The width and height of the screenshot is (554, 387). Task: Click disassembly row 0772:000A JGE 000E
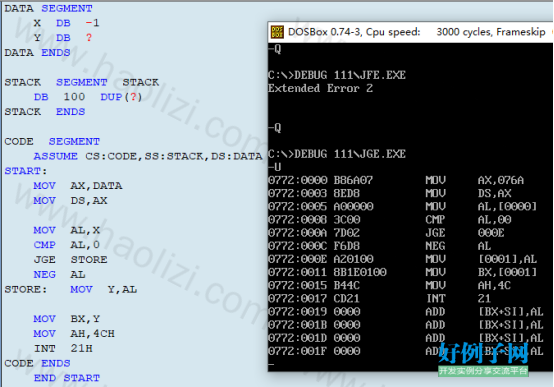point(387,233)
